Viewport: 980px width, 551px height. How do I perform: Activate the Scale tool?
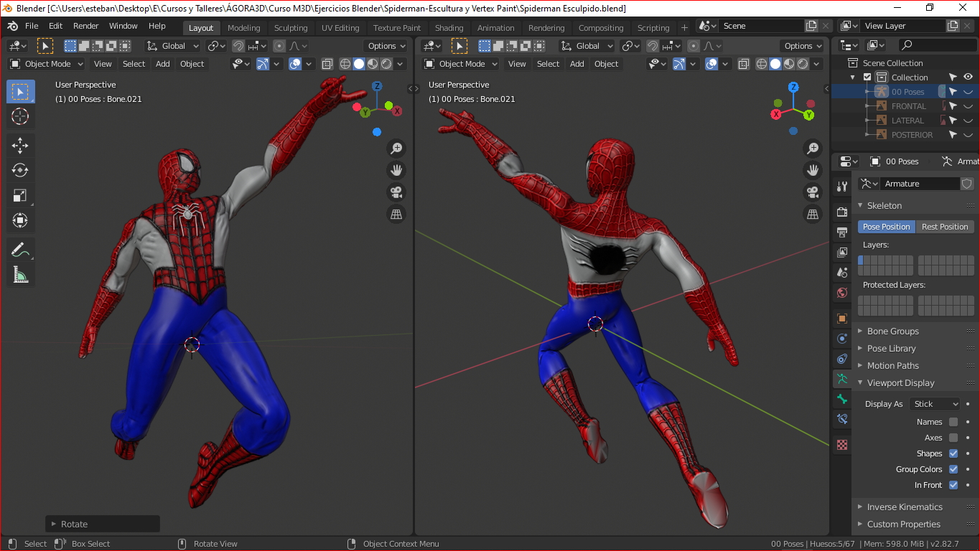point(20,195)
